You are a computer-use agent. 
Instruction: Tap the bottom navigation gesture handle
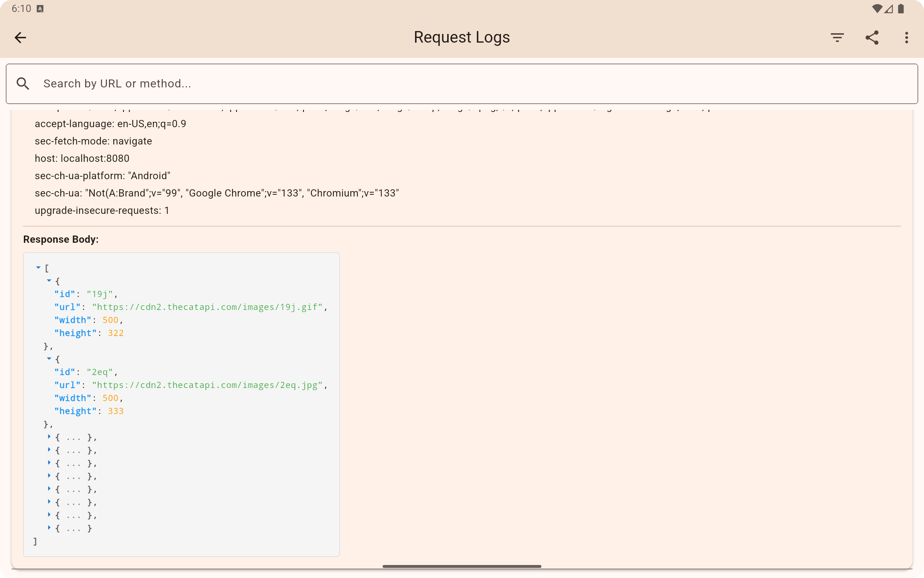pyautogui.click(x=462, y=566)
